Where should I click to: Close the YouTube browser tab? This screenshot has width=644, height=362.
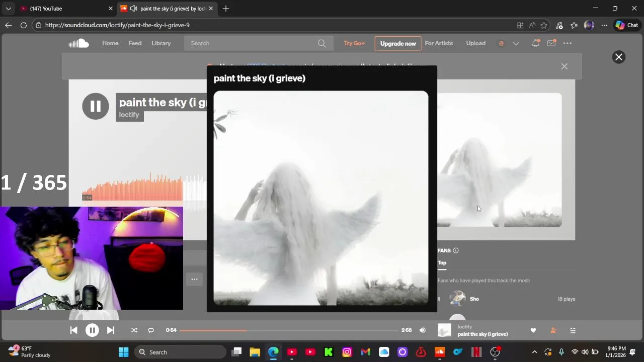pos(111,9)
